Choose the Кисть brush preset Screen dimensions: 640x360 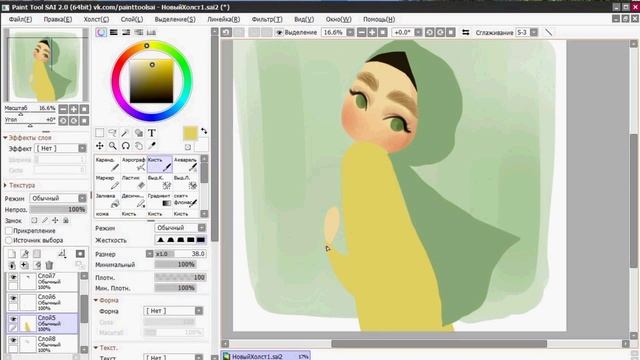[x=160, y=164]
